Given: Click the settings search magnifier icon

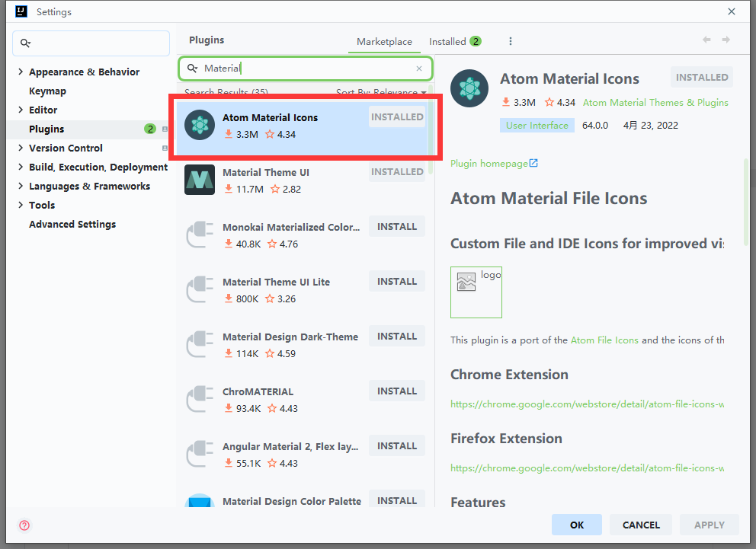Looking at the screenshot, I should [26, 43].
